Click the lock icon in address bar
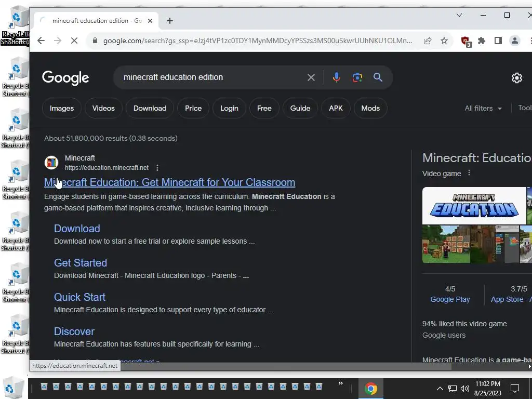The width and height of the screenshot is (532, 399). coord(95,41)
